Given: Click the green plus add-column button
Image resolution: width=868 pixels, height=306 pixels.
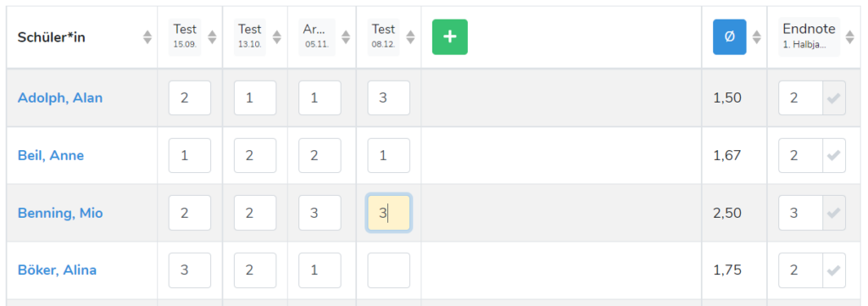Looking at the screenshot, I should coord(449,37).
